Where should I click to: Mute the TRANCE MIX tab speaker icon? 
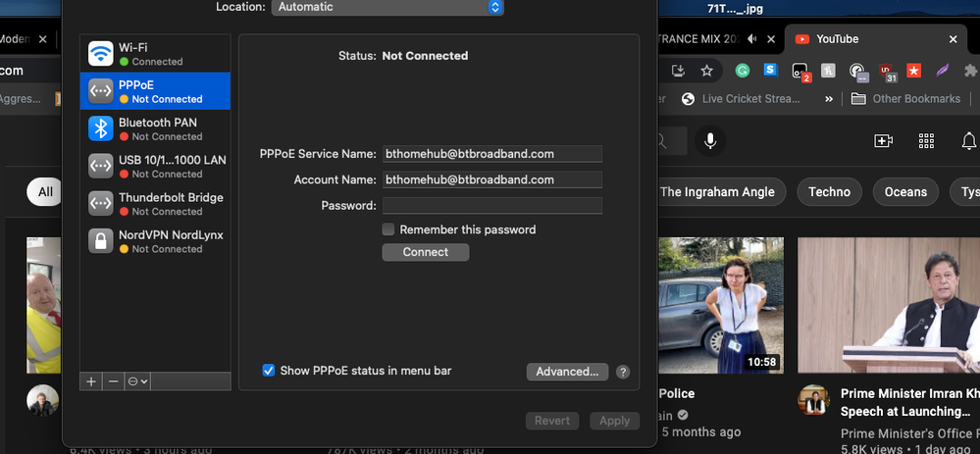coord(751,38)
